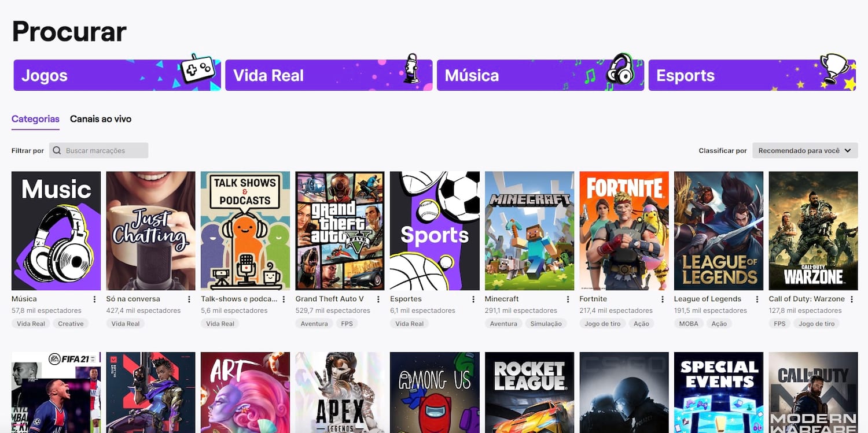868x433 pixels.
Task: Open the FIFA 21 cover art
Action: tap(56, 393)
